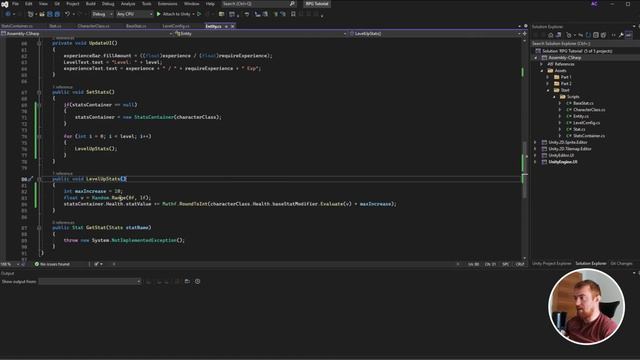Click the CRLF line ending indicator
This screenshot has height=360, width=640.
tap(520, 264)
